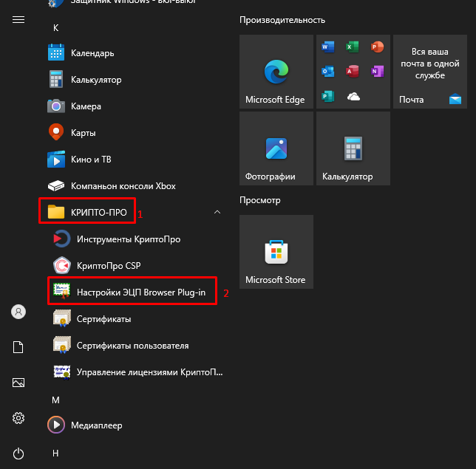This screenshot has width=476, height=469.
Task: Open the Сертификаты icon
Action: point(62,318)
